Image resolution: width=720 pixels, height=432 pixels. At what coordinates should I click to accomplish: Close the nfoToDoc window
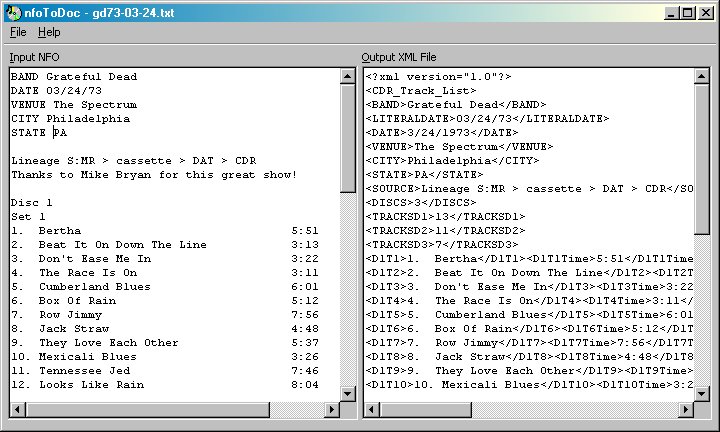point(705,13)
